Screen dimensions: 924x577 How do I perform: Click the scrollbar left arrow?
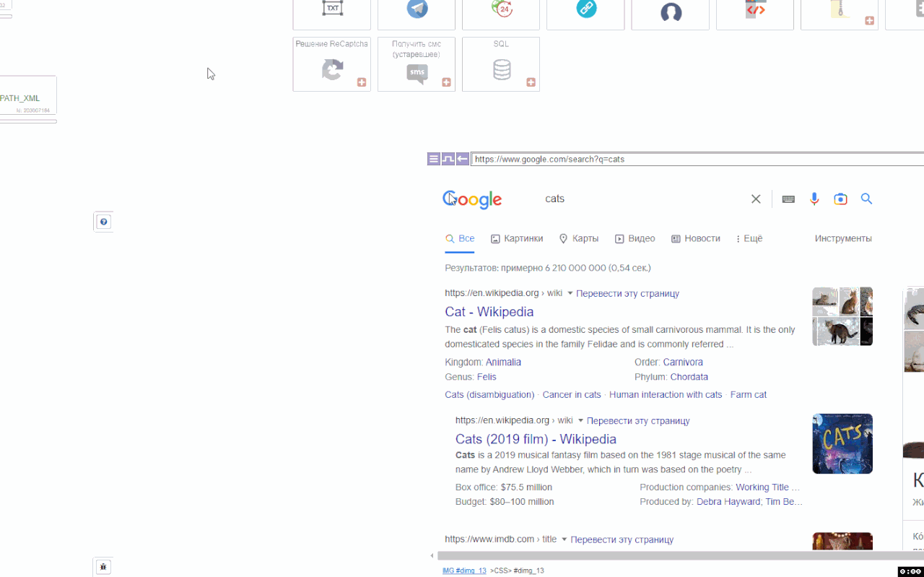[432, 555]
